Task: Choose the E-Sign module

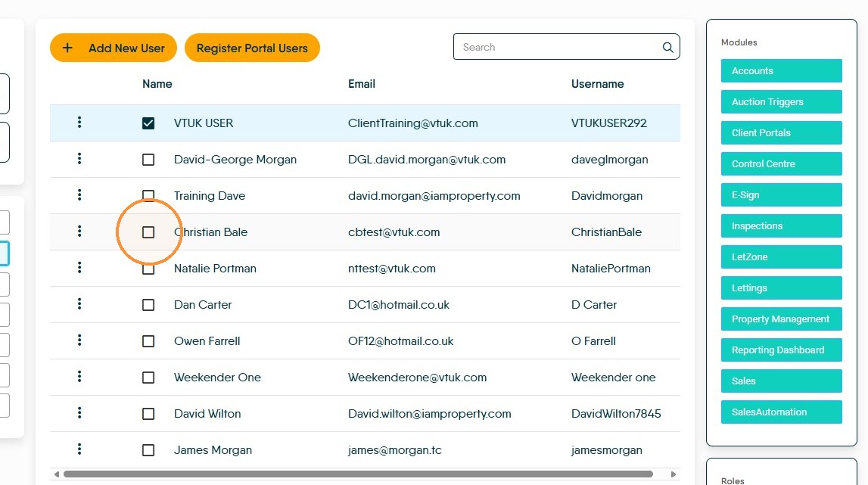Action: point(781,195)
